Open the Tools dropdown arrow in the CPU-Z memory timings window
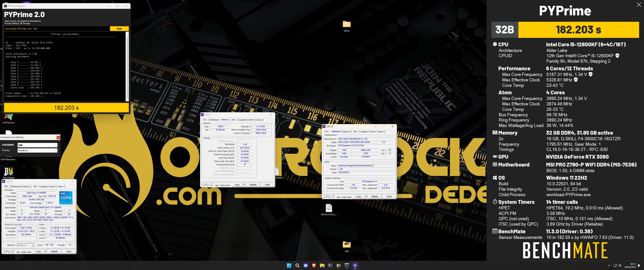The width and height of the screenshot is (644, 270). click(244, 184)
